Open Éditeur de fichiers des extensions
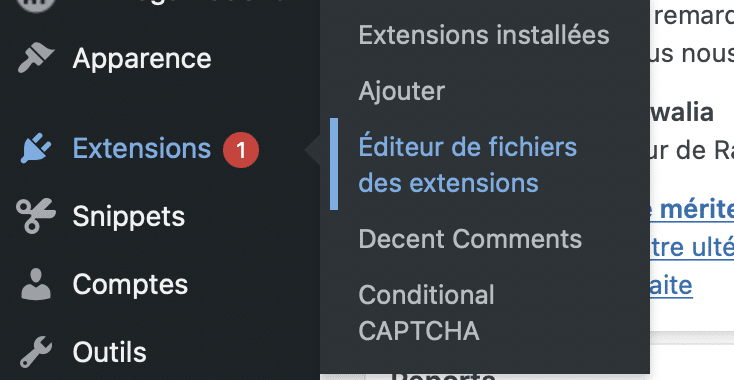The height and width of the screenshot is (380, 734). (468, 164)
